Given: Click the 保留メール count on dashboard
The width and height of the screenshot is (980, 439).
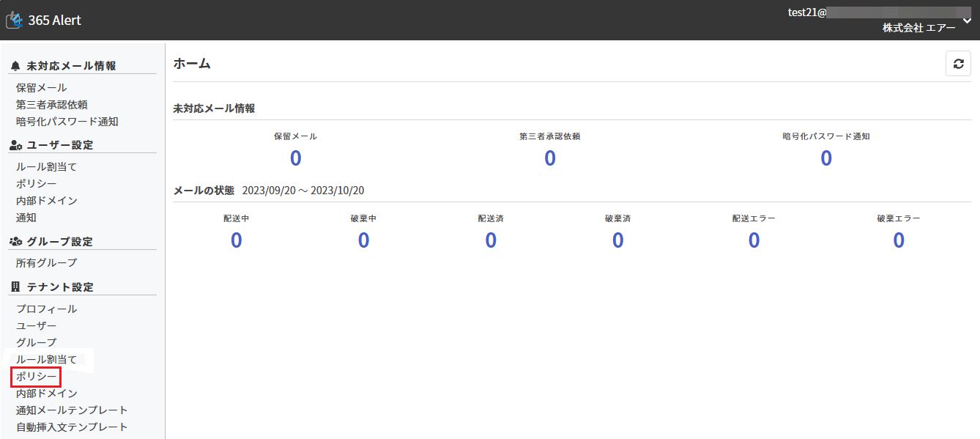Looking at the screenshot, I should point(295,158).
